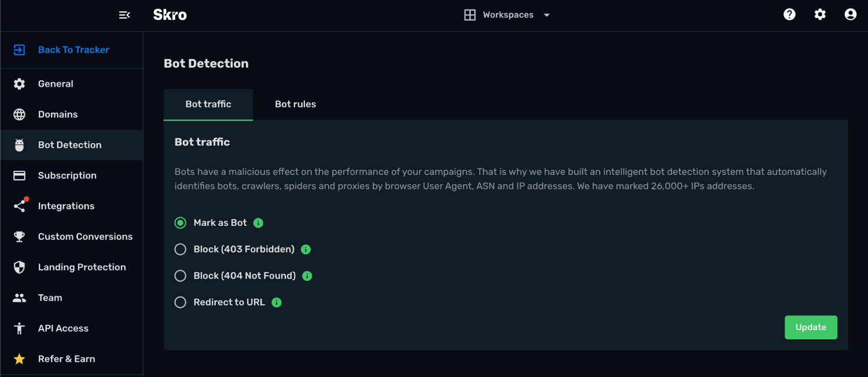The width and height of the screenshot is (868, 377).
Task: Click the Workspaces grid icon
Action: pyautogui.click(x=470, y=15)
